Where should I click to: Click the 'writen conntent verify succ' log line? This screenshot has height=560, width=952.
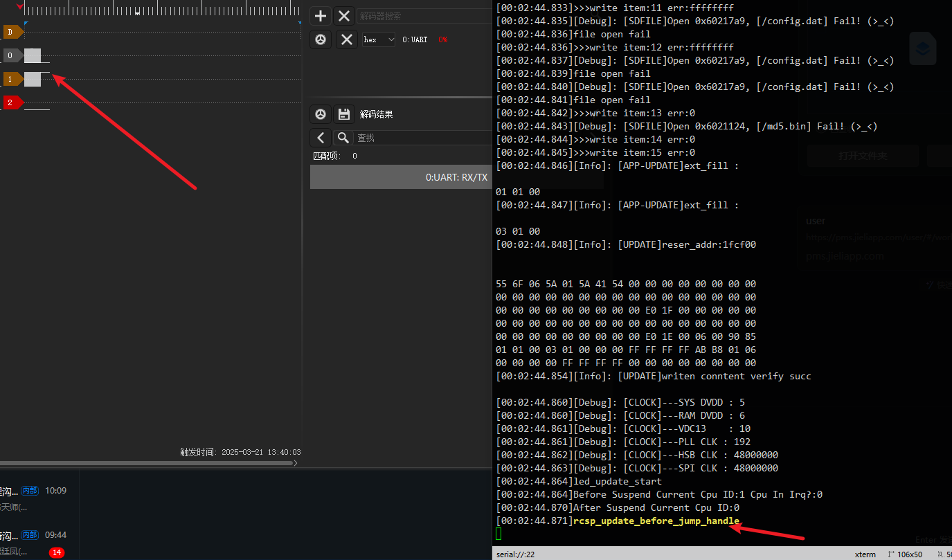[654, 377]
